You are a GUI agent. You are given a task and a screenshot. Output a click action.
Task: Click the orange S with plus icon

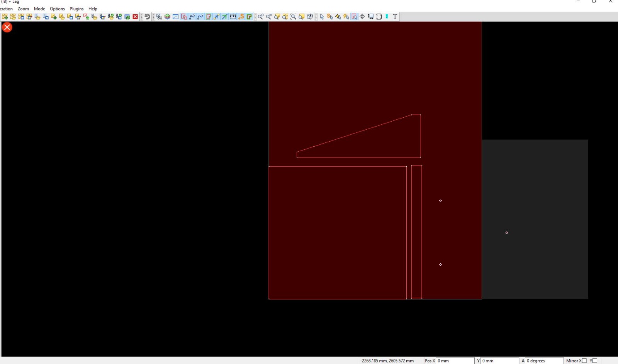(x=241, y=17)
